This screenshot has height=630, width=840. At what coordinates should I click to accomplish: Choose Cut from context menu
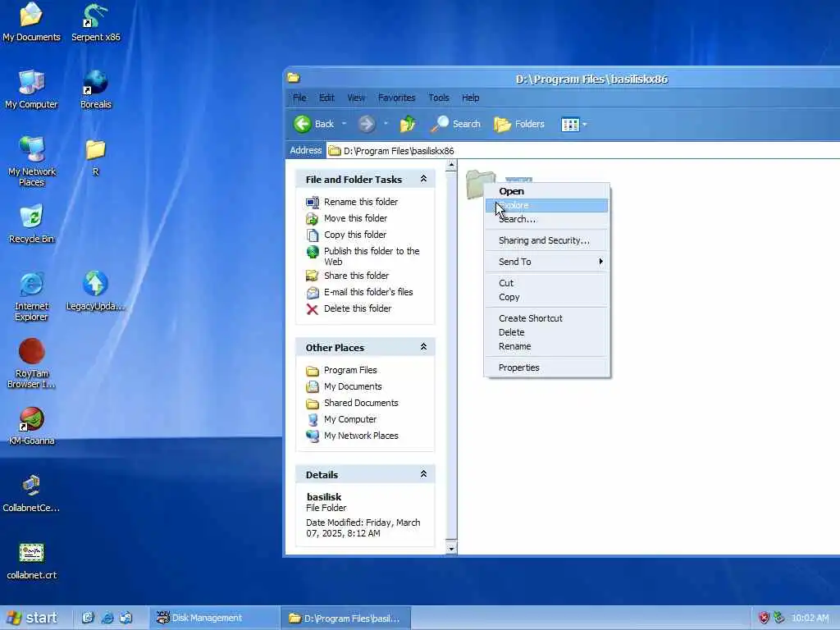(x=546, y=283)
